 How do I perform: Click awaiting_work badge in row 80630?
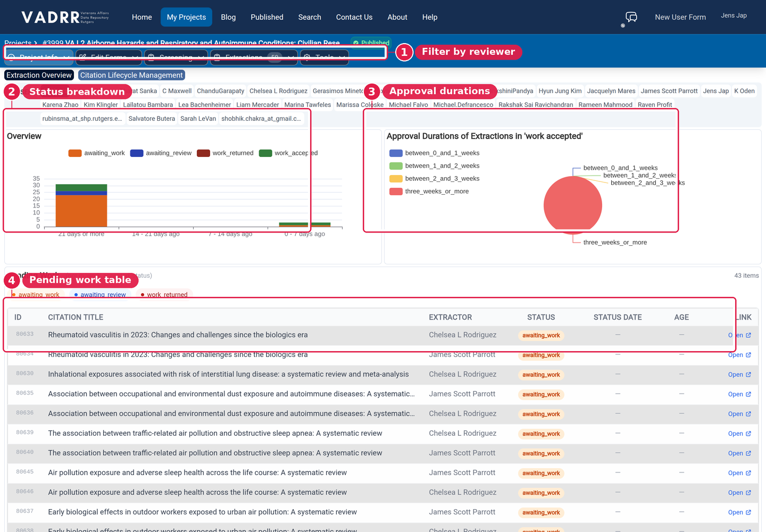pyautogui.click(x=541, y=375)
